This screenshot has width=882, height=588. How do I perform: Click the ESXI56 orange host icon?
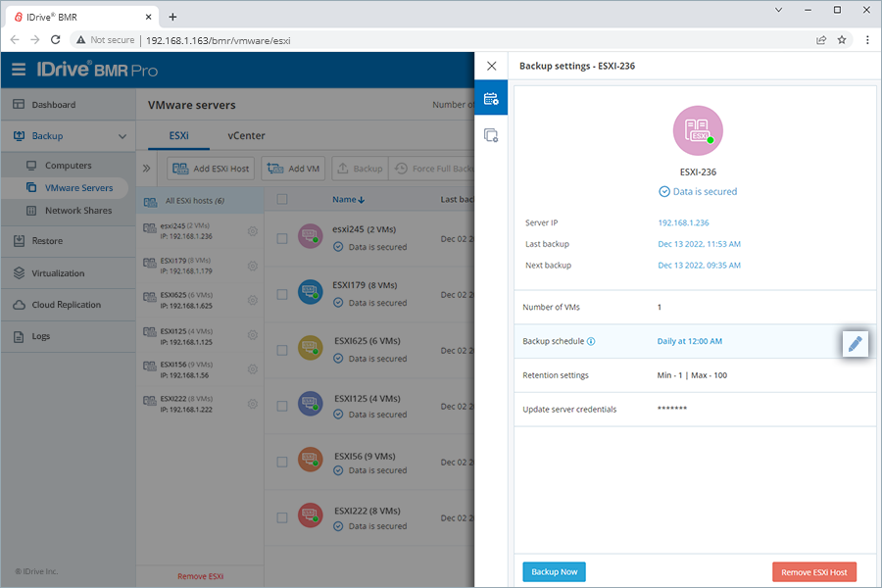(x=310, y=460)
